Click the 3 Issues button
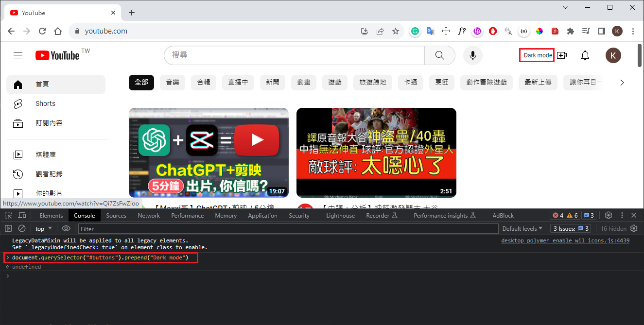 point(571,228)
